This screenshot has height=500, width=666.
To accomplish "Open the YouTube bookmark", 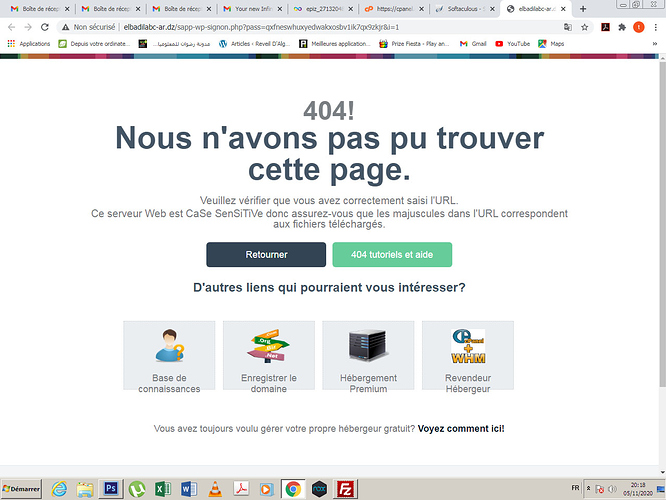I will 513,44.
